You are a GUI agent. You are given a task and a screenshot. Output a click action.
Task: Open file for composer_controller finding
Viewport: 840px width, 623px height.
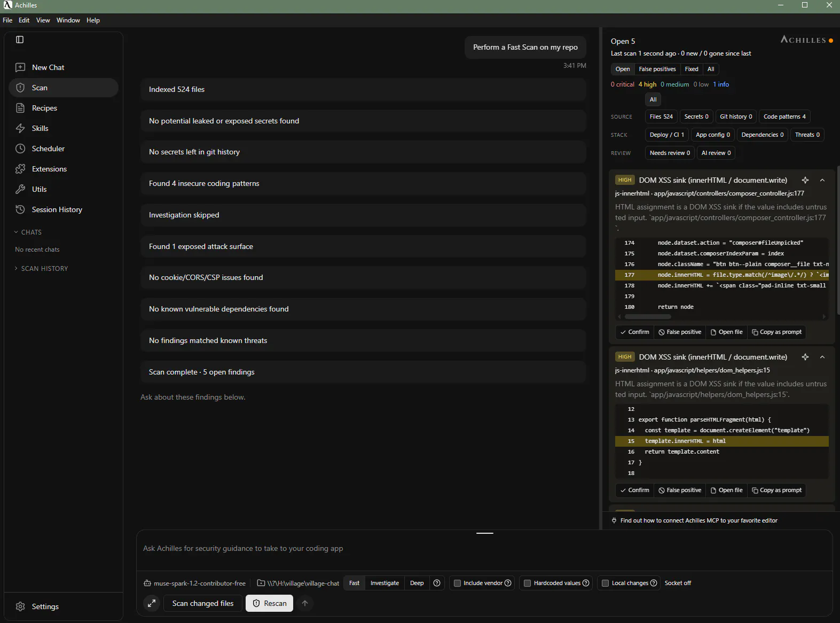(x=726, y=332)
